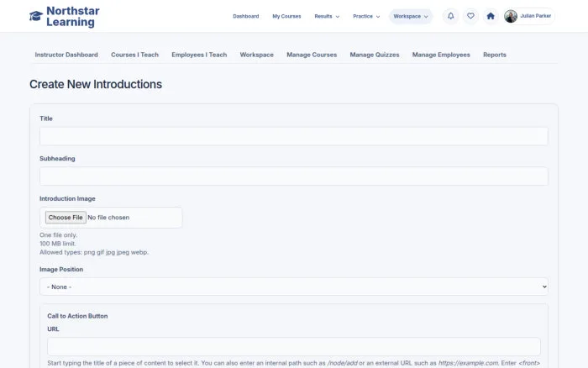Click the 'Introduction Image' label

[x=67, y=198]
